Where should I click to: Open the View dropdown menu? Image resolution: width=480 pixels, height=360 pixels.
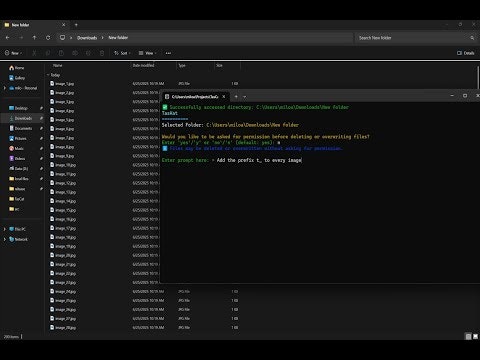tap(147, 53)
